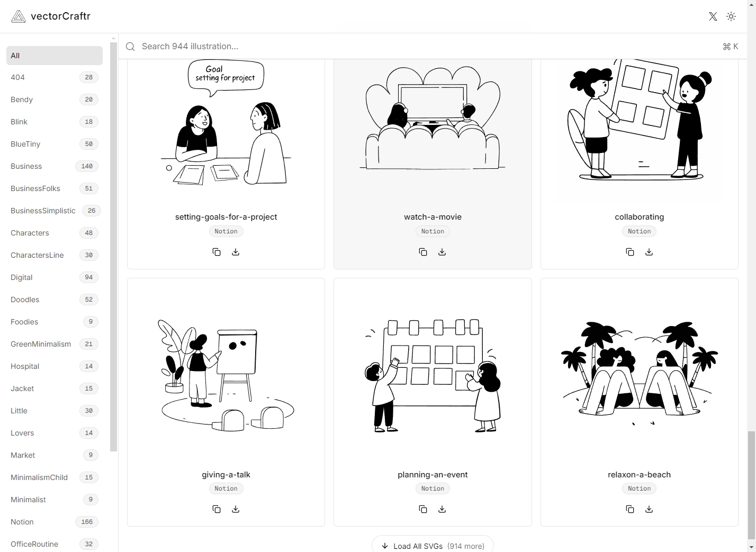
Task: Filter by the Doodles category
Action: [x=55, y=300]
